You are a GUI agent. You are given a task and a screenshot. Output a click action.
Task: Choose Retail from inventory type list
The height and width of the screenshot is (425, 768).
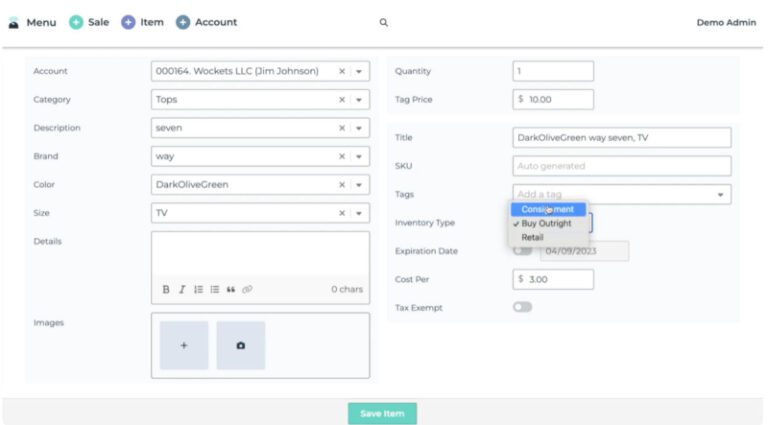tap(532, 237)
